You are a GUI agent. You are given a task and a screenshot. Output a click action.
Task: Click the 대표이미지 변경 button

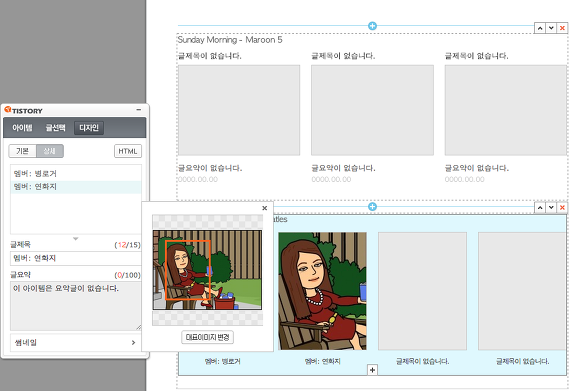(x=207, y=337)
